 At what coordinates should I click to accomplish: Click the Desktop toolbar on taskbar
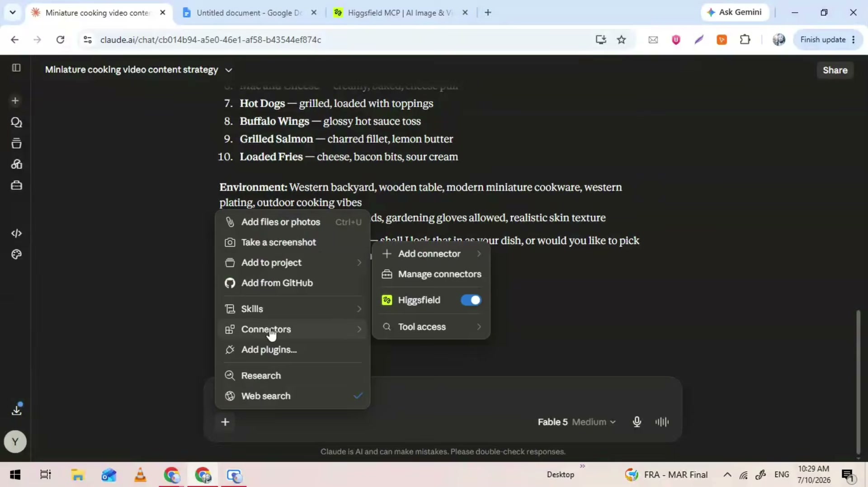coord(561,475)
